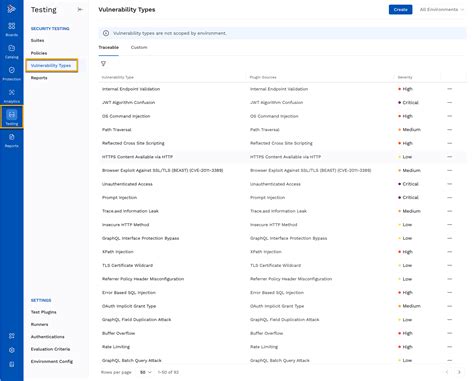Select Vulnerability Types in the Testing menu
This screenshot has width=474, height=381.
click(x=52, y=66)
